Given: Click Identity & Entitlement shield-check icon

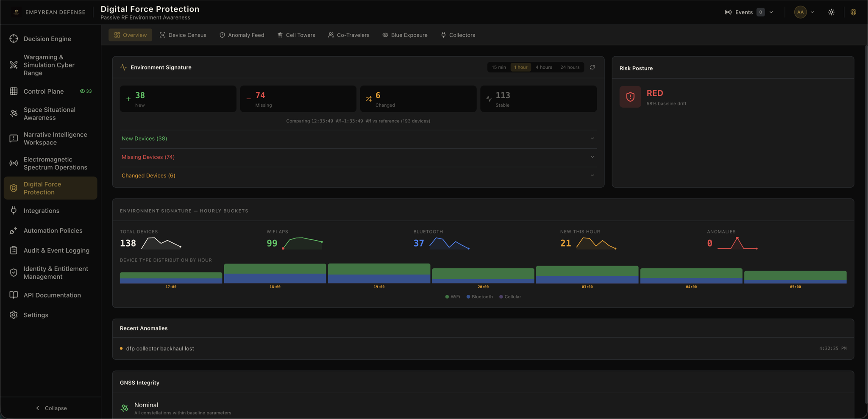Looking at the screenshot, I should [x=14, y=272].
